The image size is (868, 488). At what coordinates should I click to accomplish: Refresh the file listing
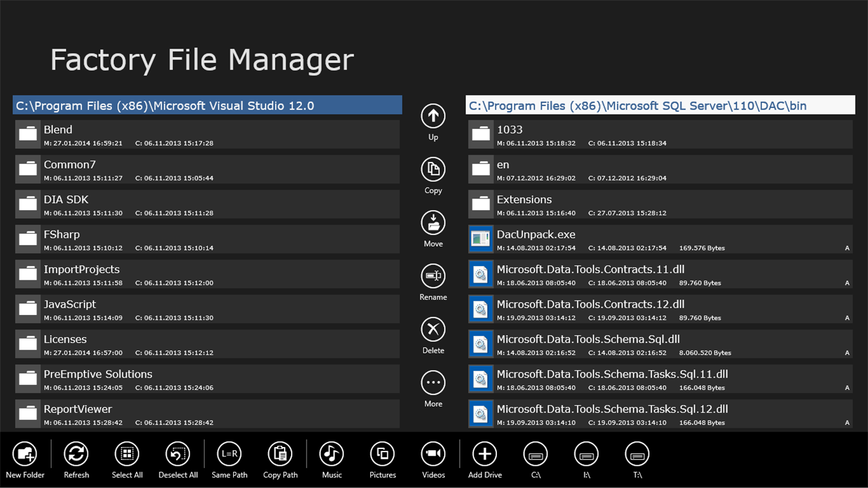click(76, 454)
